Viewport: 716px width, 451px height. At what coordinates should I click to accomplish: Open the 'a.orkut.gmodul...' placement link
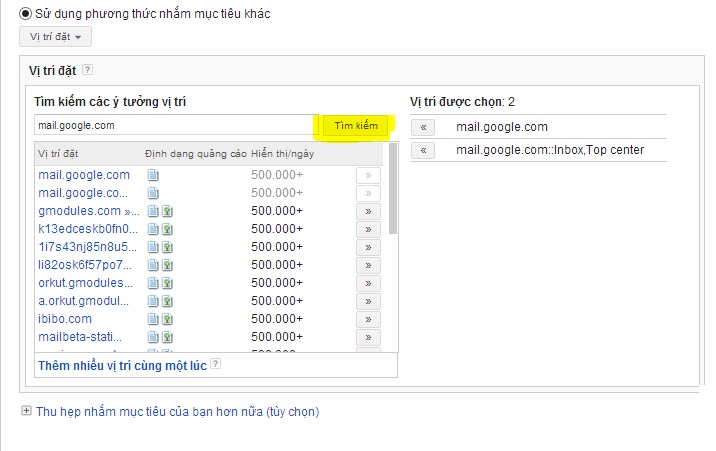[84, 301]
